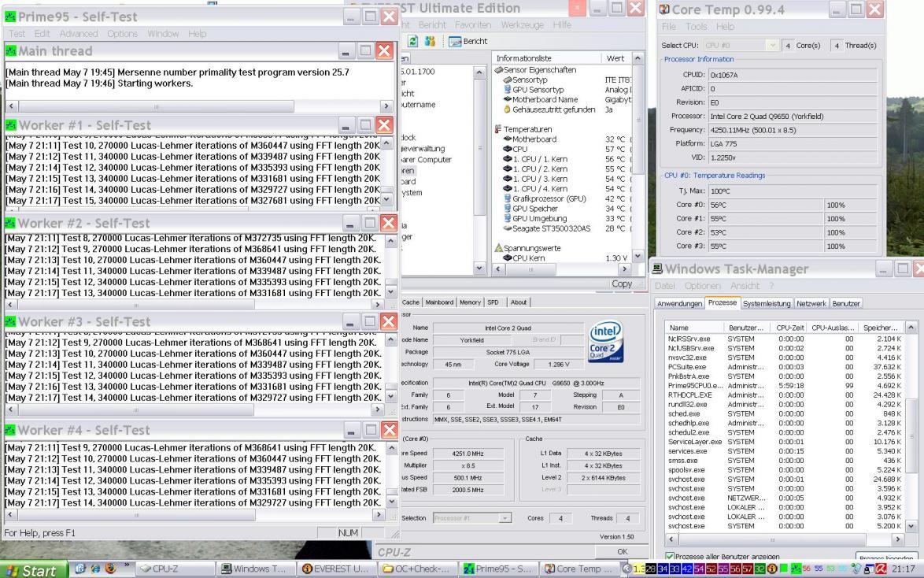Click scroll-right arrow in Main thread window
This screenshot has width=924, height=578.
(x=386, y=106)
